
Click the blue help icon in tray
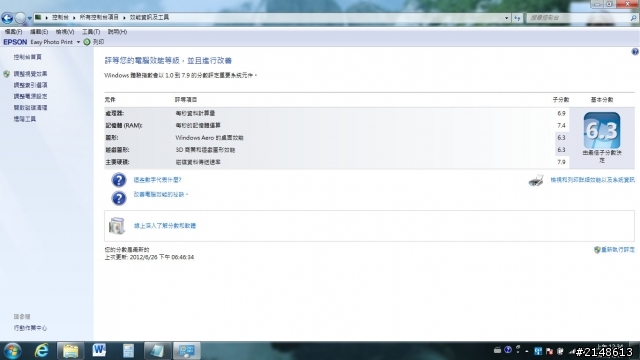point(508,350)
